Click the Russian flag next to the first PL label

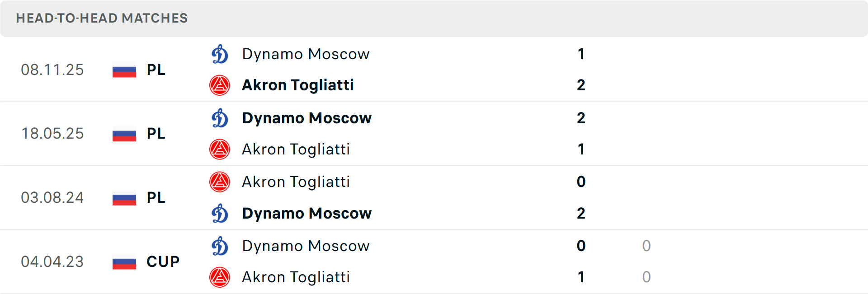(124, 70)
